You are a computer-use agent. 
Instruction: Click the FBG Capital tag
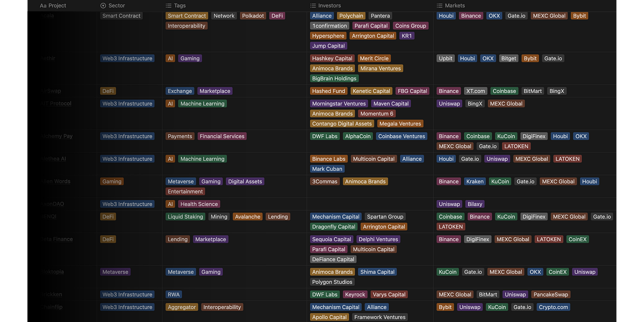pos(412,91)
